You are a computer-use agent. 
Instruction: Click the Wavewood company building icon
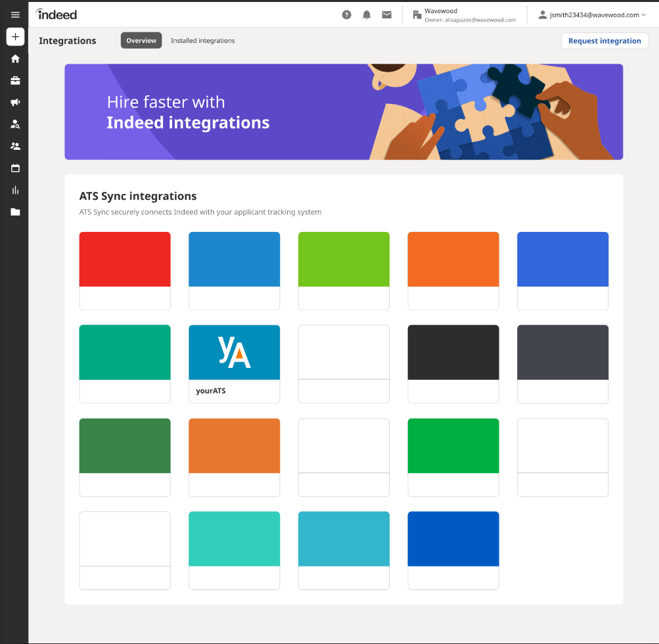click(417, 15)
